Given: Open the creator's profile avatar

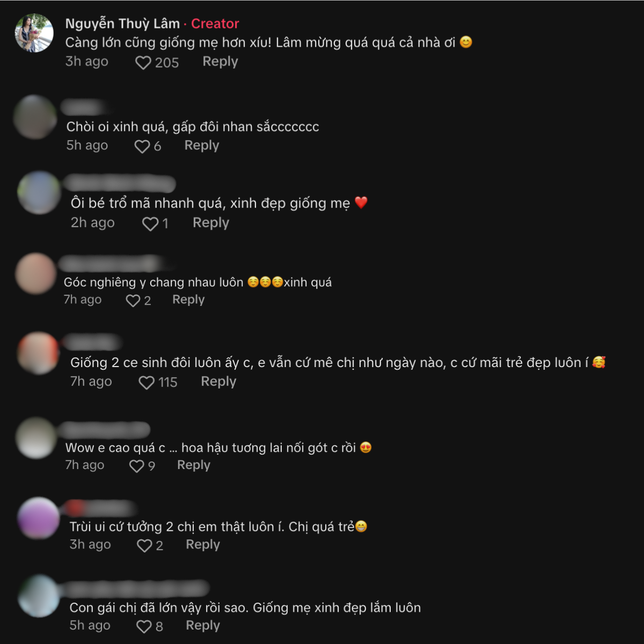Looking at the screenshot, I should coord(34,33).
